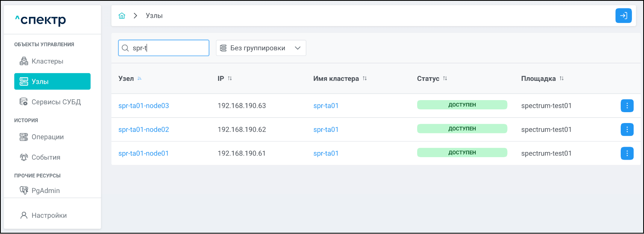Sort by Статус column icon
The image size is (644, 234).
pyautogui.click(x=445, y=78)
